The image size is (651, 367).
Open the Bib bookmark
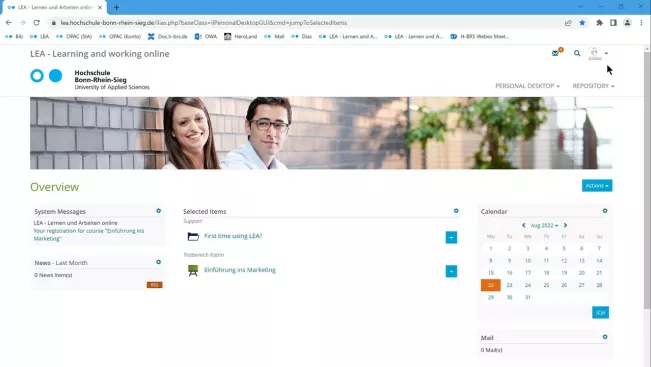point(14,37)
